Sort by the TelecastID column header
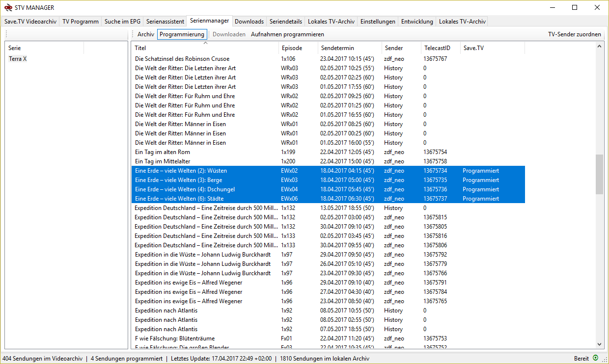 click(x=440, y=48)
